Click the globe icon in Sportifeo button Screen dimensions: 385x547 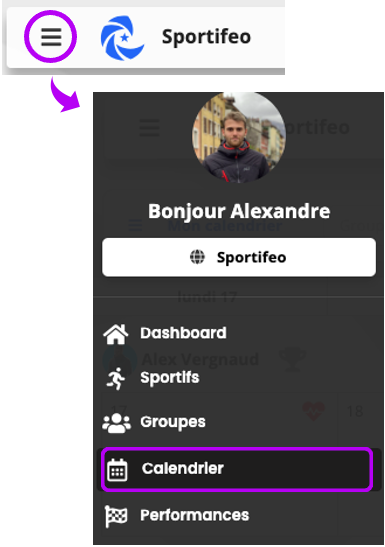coord(197,257)
